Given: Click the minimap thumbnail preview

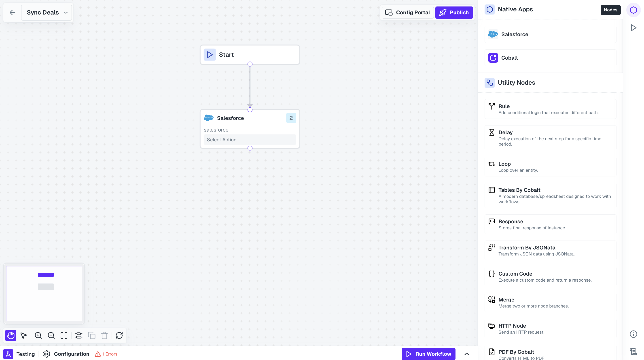Looking at the screenshot, I should 44,293.
